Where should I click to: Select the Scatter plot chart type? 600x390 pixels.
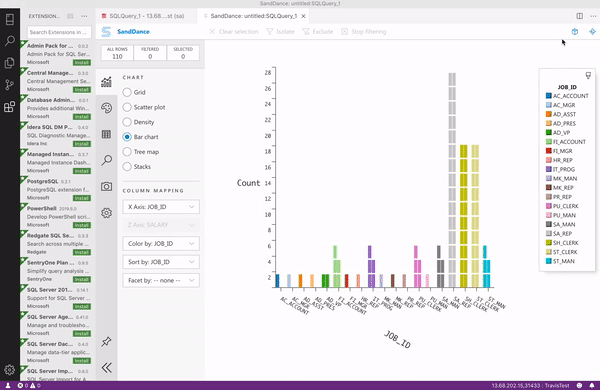point(144,107)
